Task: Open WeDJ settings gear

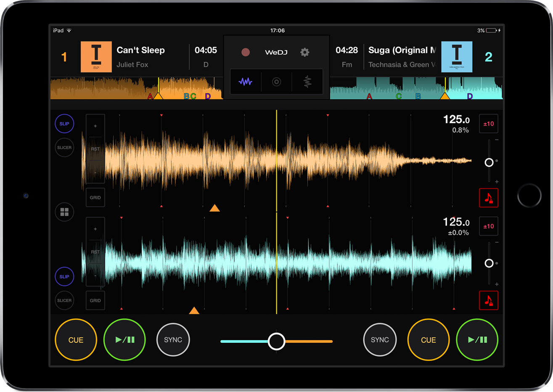Action: 305,52
